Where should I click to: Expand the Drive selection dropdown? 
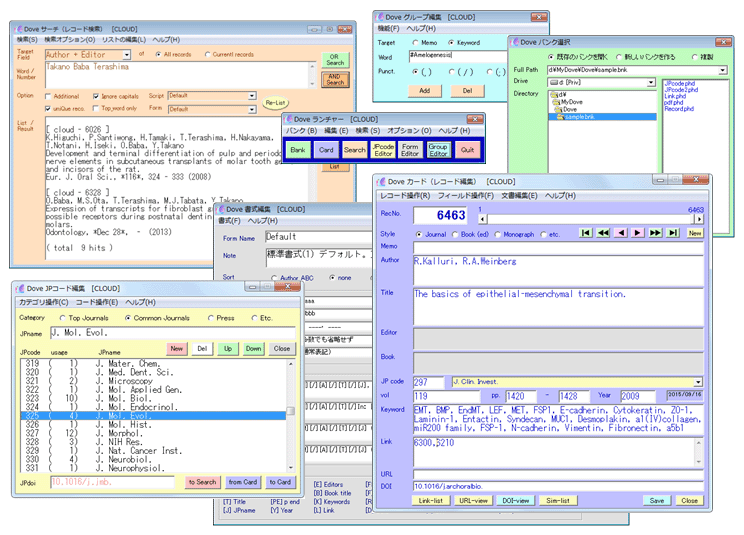650,82
